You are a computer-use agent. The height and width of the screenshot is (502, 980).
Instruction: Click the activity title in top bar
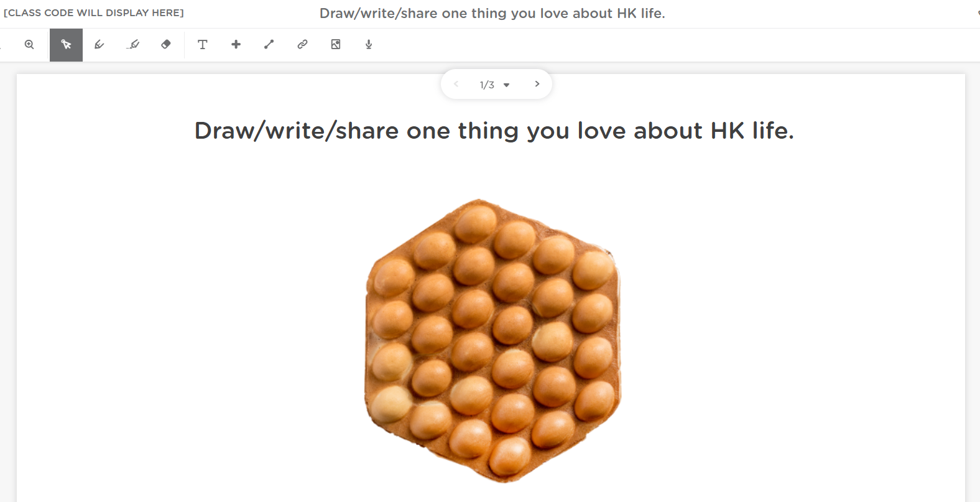[492, 14]
